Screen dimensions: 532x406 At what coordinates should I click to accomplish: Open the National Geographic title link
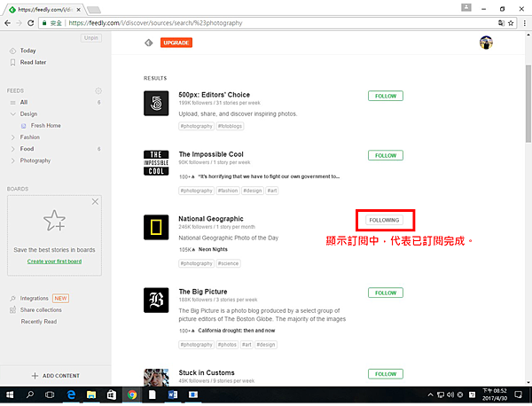pyautogui.click(x=211, y=219)
